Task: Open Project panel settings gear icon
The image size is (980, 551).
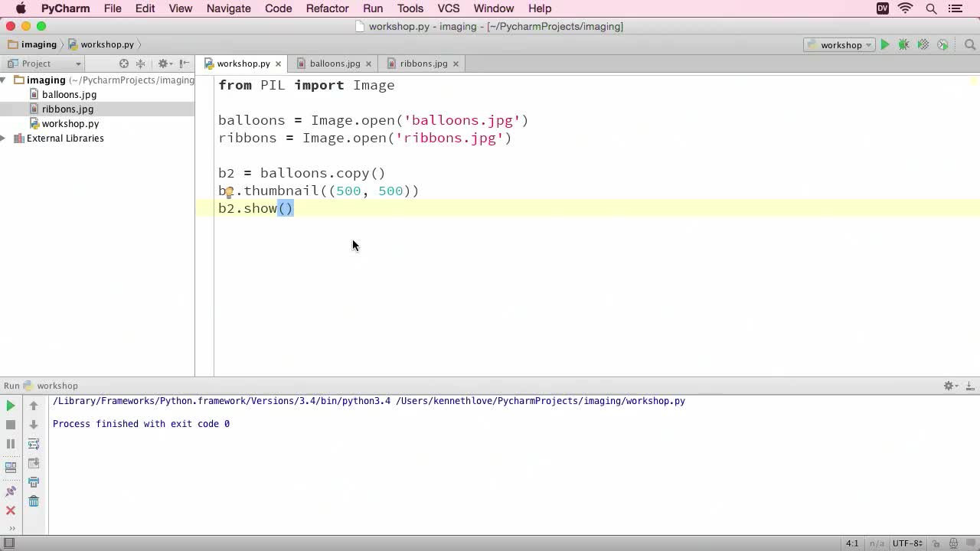Action: 163,64
